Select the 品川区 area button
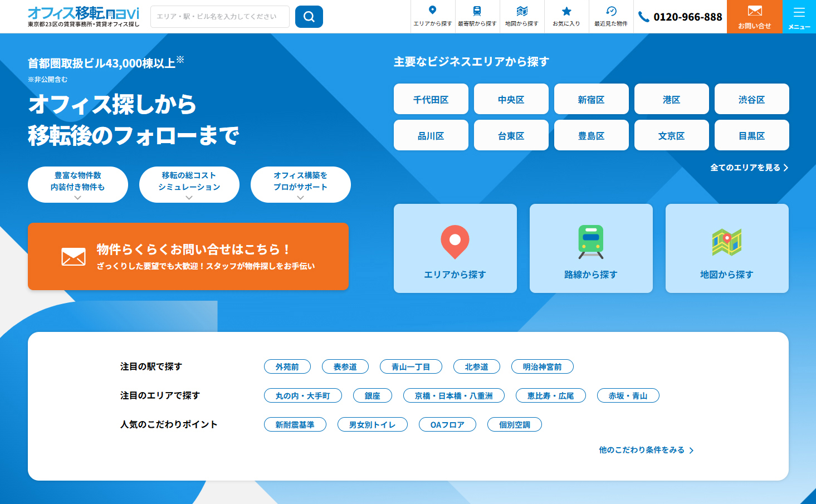 (431, 135)
